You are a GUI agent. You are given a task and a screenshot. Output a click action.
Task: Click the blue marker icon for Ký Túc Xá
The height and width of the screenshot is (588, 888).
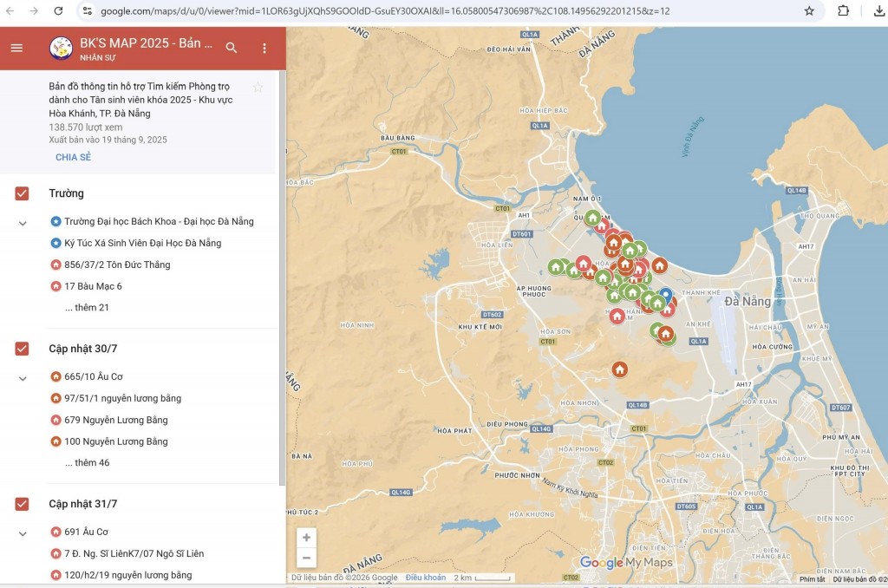[x=55, y=243]
